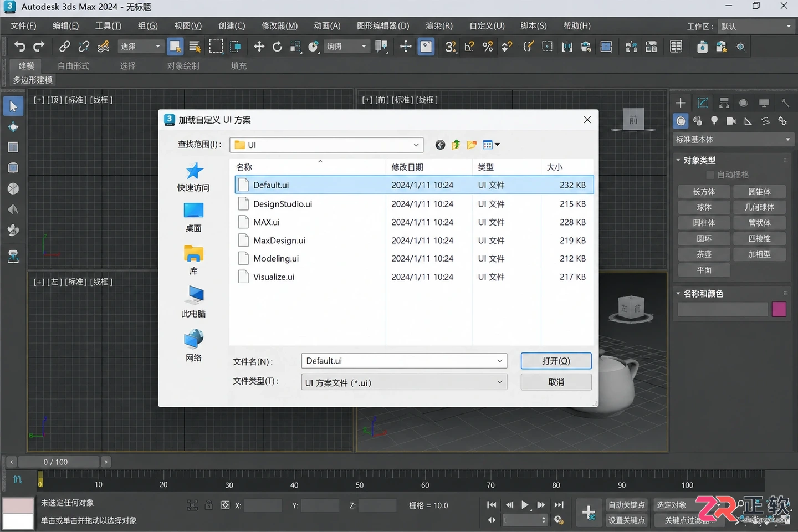Viewport: 798px width, 532px height.
Task: Create new folder icon in dialog
Action: pyautogui.click(x=472, y=145)
